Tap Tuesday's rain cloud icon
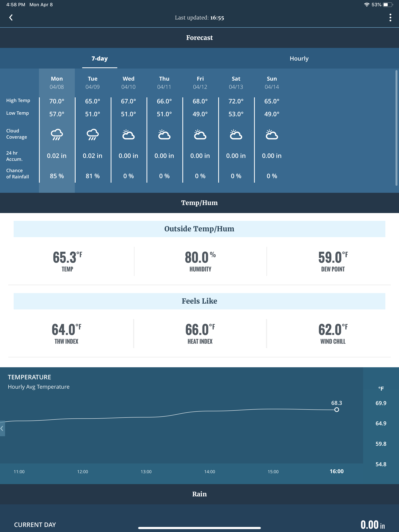This screenshot has height=532, width=399. (x=93, y=134)
